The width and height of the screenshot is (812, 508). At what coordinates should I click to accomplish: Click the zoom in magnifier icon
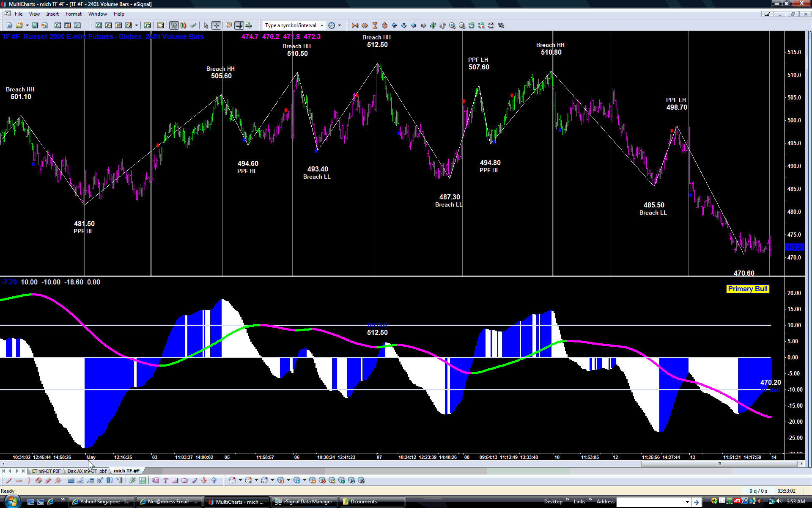pyautogui.click(x=452, y=25)
